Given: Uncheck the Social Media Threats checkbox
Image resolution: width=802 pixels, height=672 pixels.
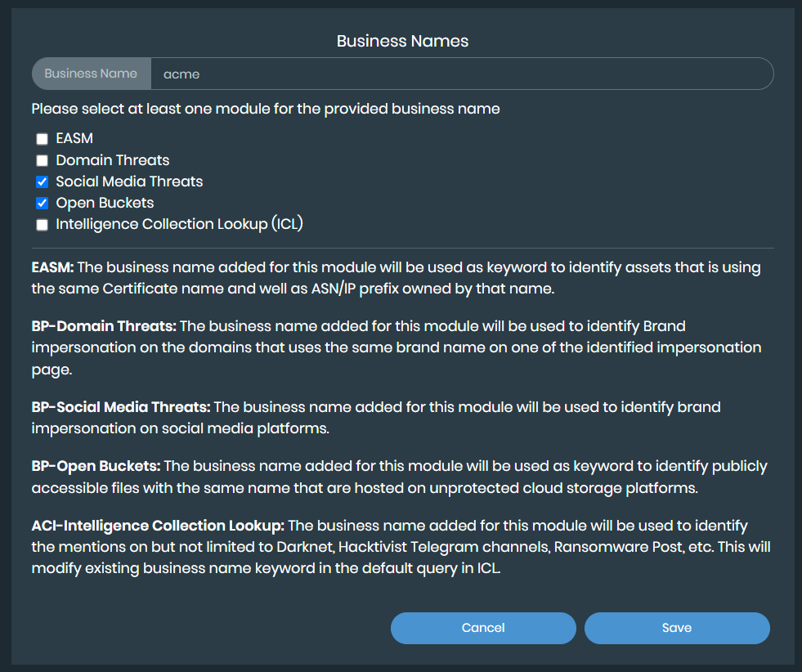Looking at the screenshot, I should [42, 181].
